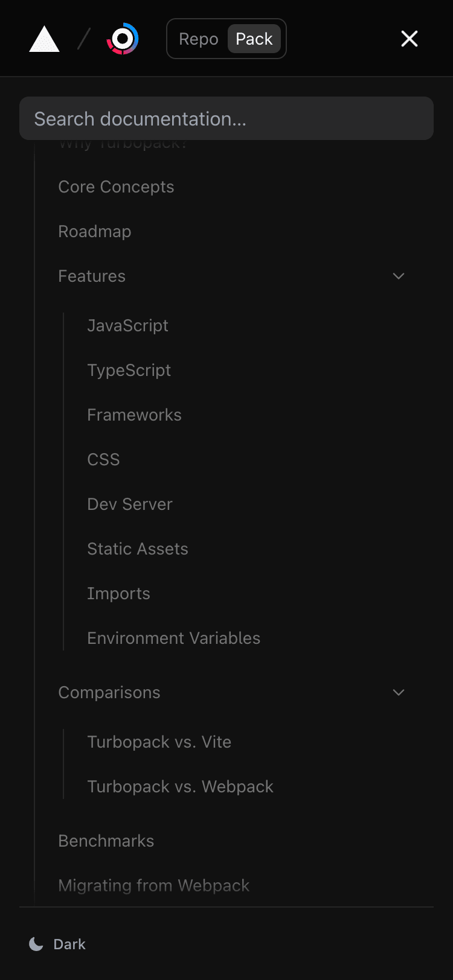Open Migrating from Webpack guide
Image resolution: width=453 pixels, height=980 pixels.
pos(153,885)
